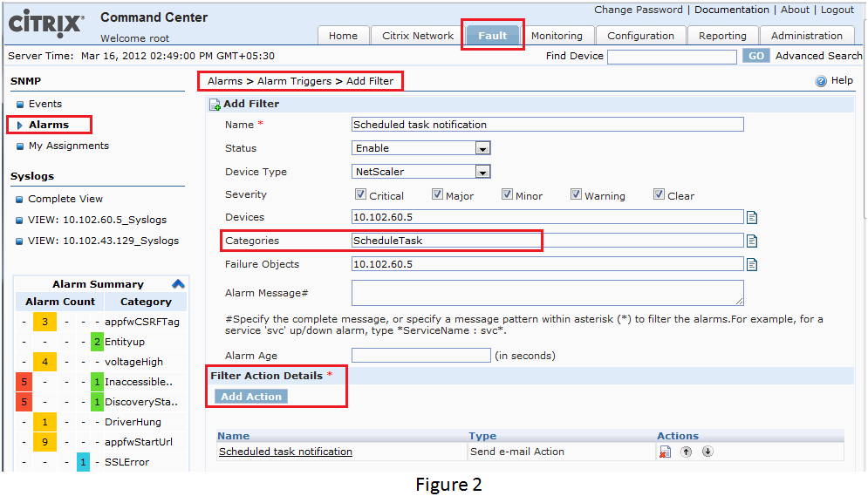
Task: Move the action down with arrow icon
Action: pyautogui.click(x=707, y=452)
